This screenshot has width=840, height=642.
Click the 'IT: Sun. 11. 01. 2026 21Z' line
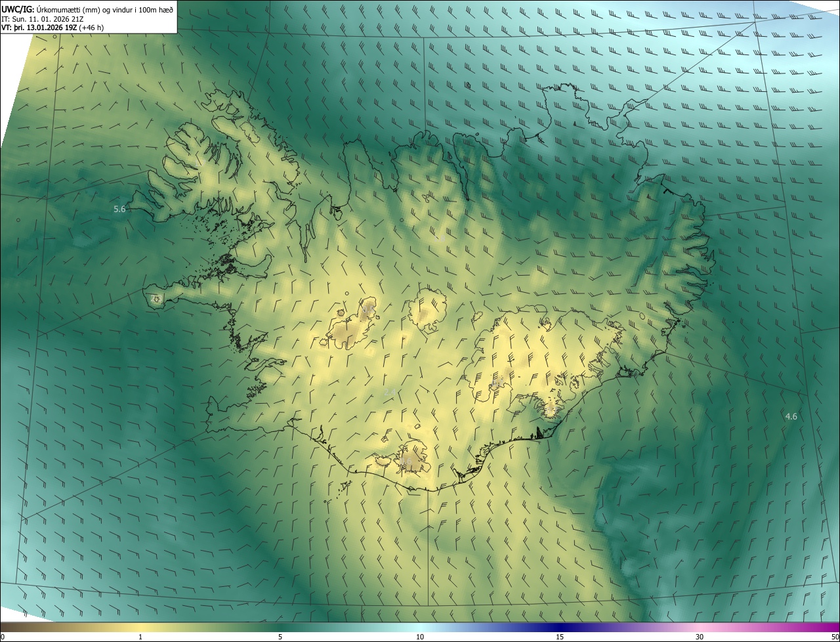pos(42,18)
